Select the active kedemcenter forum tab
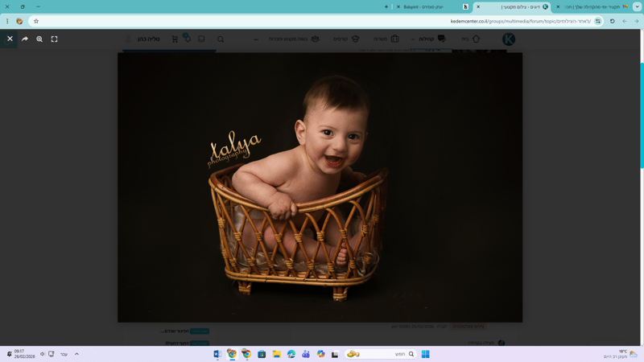644x362 pixels. tap(514, 6)
